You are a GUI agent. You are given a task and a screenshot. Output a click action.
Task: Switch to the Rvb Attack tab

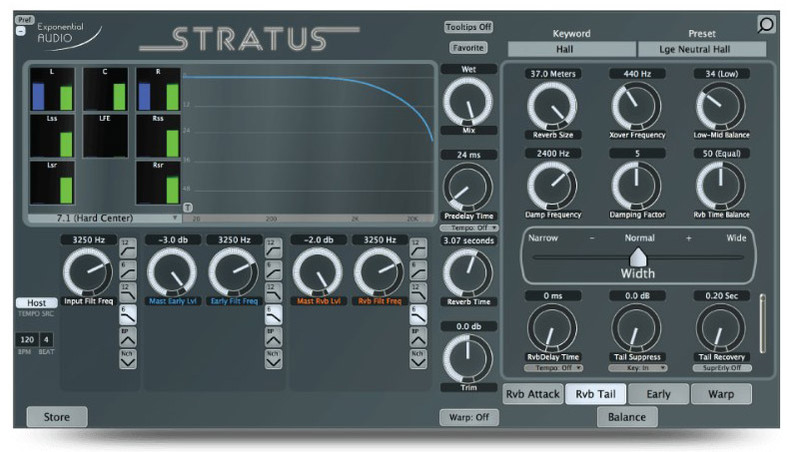tap(533, 394)
